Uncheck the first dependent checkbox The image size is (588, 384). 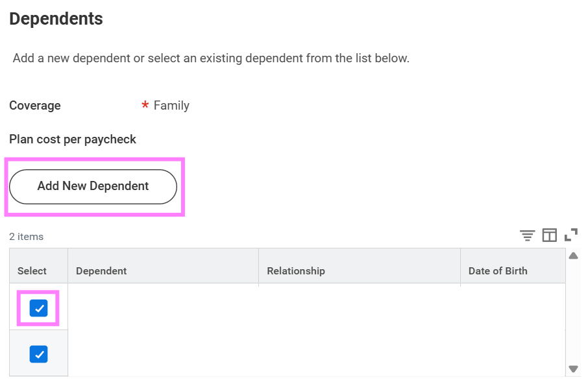click(39, 308)
